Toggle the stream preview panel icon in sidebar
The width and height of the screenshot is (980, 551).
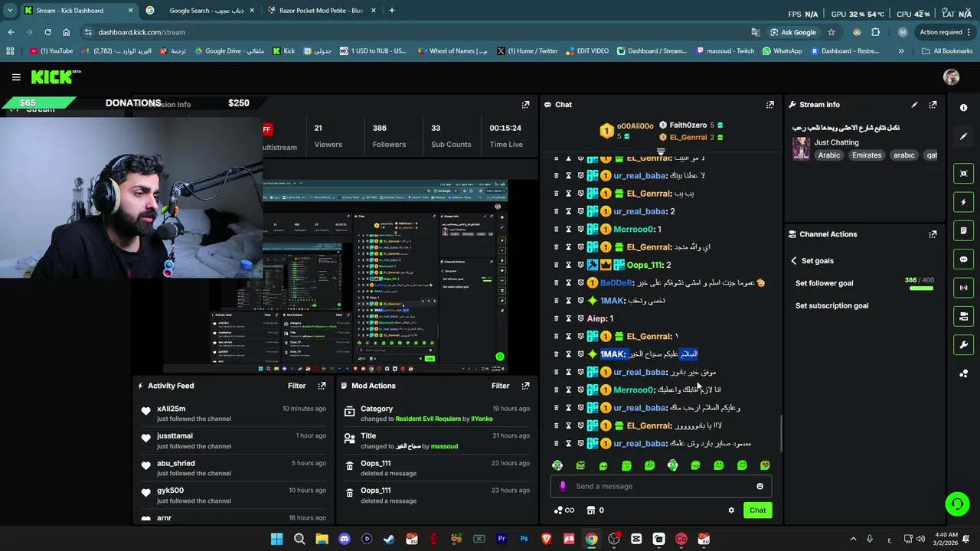coord(963,174)
